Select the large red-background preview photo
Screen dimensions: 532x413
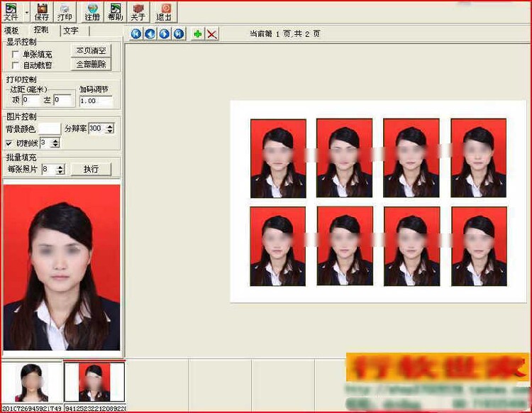[x=62, y=268]
